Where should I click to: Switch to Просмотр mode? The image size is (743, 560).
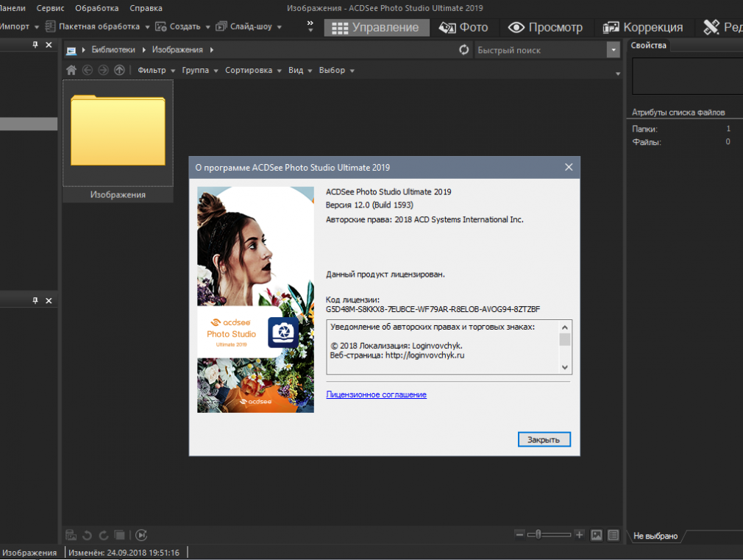tap(545, 27)
